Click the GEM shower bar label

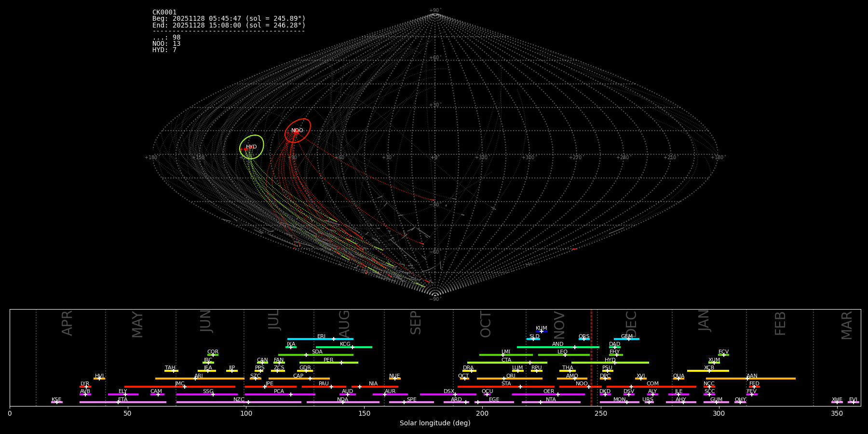coord(627,337)
